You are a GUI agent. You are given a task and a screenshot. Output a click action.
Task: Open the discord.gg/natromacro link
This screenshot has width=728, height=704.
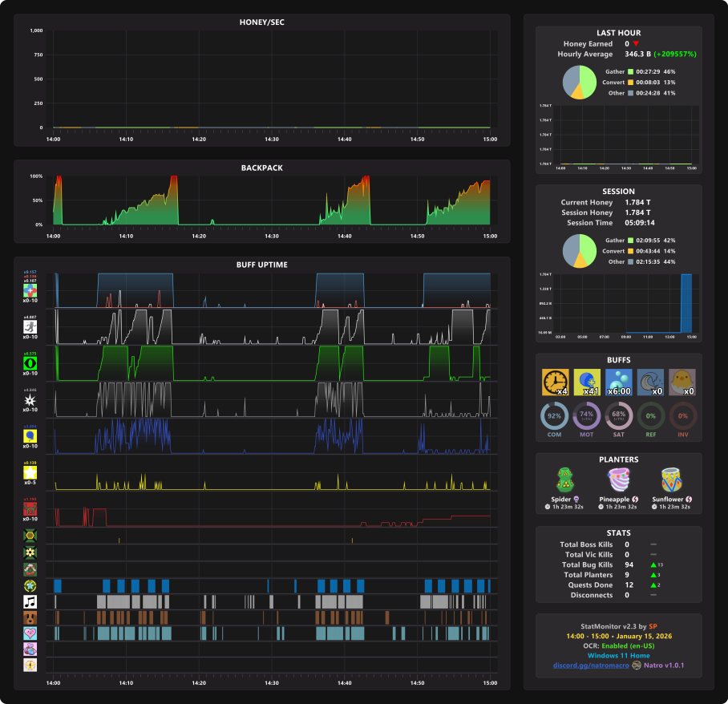[x=591, y=666]
